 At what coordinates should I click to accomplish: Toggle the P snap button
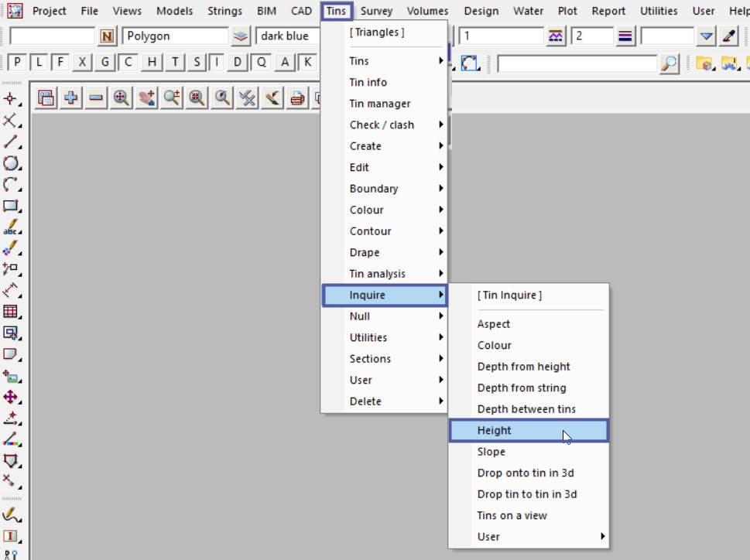(x=17, y=63)
